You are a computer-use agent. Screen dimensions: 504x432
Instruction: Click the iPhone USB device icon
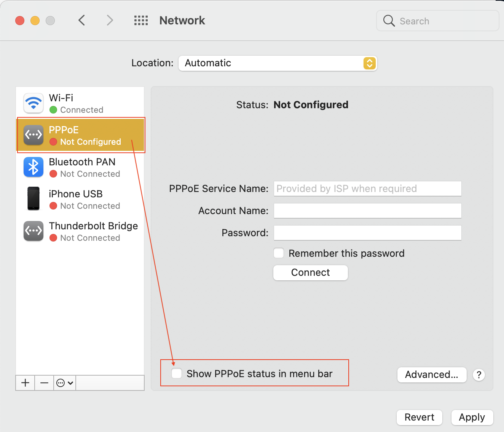33,198
